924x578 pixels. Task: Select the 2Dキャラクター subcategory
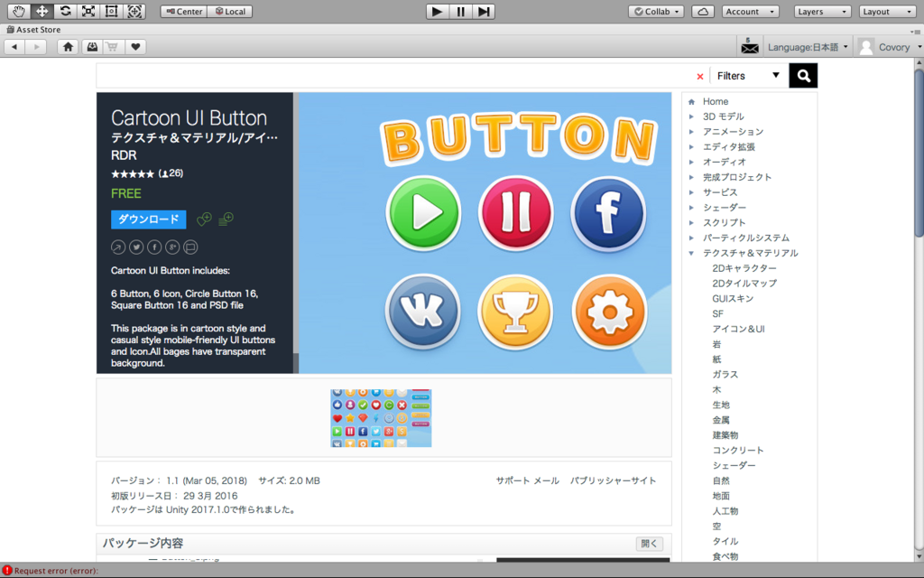(744, 268)
